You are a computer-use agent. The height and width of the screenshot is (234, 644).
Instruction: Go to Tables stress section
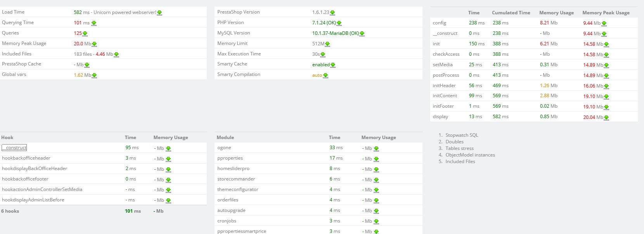pyautogui.click(x=459, y=148)
